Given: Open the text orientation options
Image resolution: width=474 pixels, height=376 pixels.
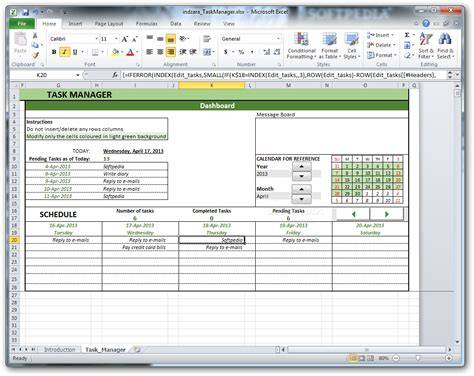Looking at the screenshot, I should [184, 39].
